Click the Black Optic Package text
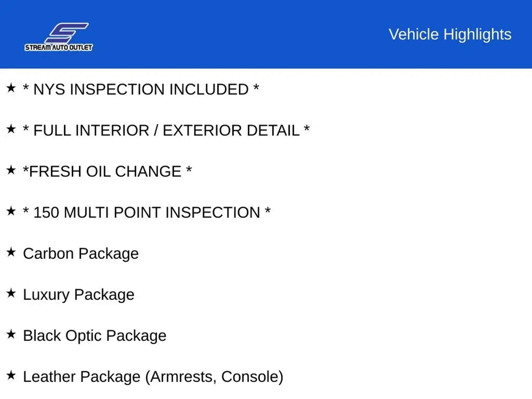This screenshot has width=532, height=399. pos(95,336)
